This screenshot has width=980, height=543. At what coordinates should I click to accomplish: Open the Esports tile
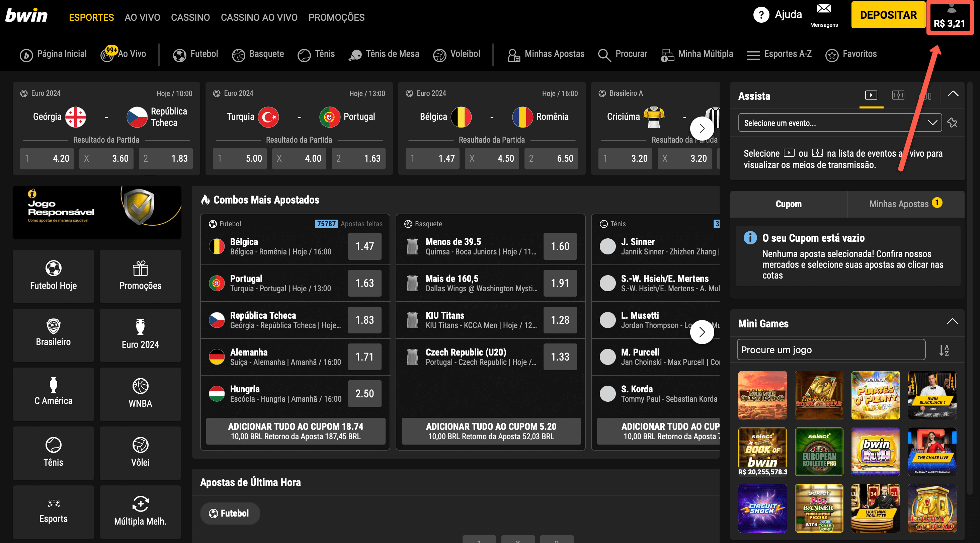(x=53, y=512)
